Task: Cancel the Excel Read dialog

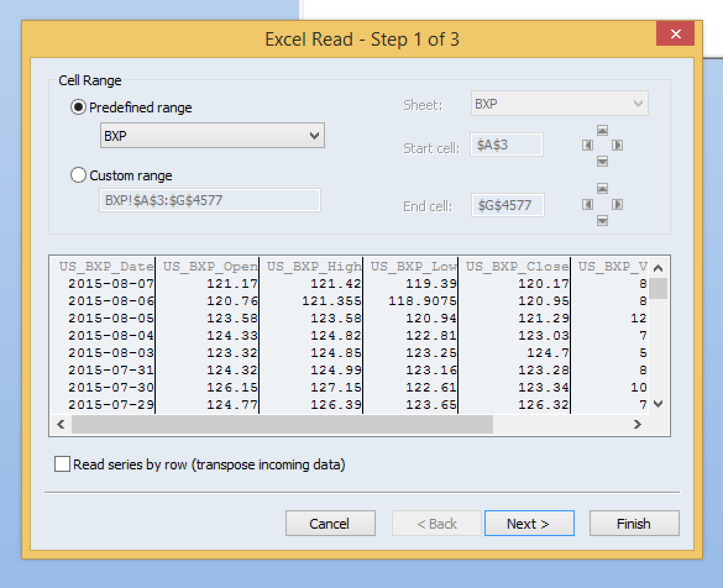Action: tap(330, 524)
